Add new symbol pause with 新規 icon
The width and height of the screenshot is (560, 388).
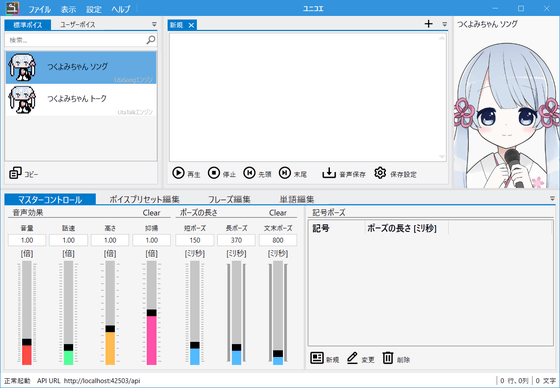(x=317, y=358)
